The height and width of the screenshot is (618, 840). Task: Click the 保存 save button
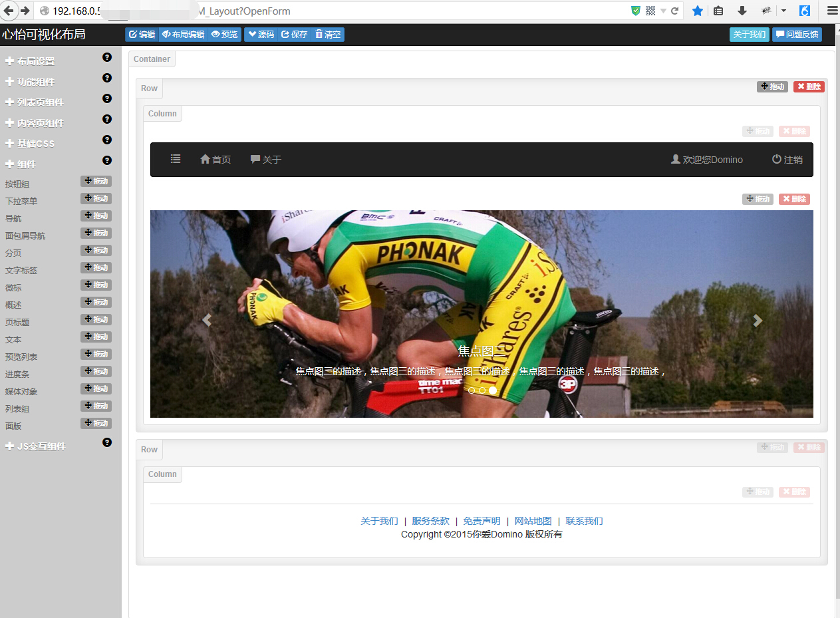294,35
